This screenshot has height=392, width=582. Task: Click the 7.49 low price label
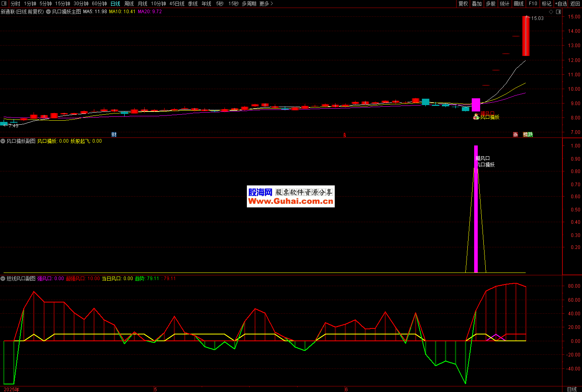tap(14, 126)
